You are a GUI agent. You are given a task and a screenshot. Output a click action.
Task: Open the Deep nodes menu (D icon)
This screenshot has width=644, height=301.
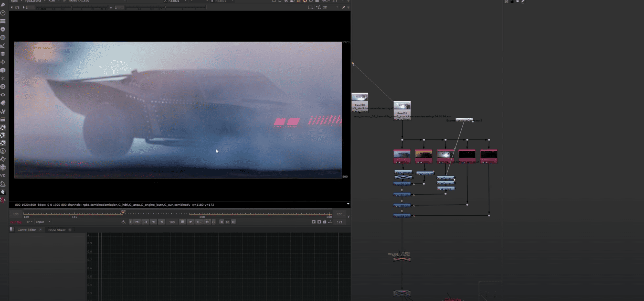click(3, 86)
